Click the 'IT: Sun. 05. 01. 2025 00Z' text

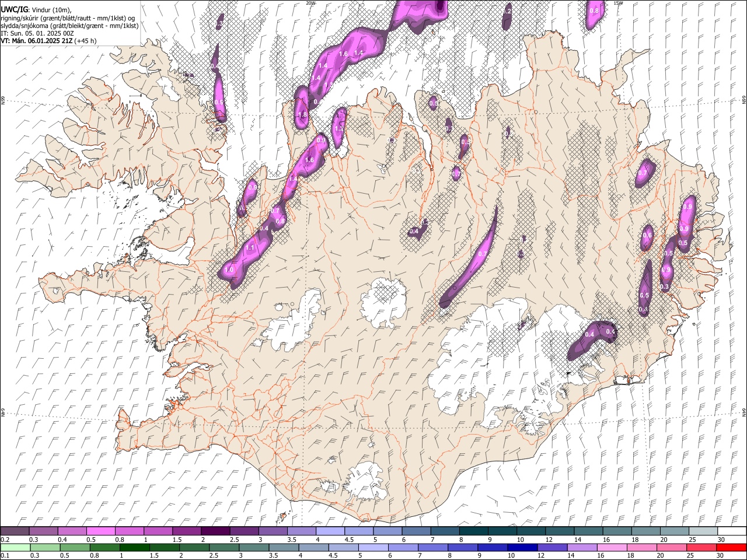(37, 33)
